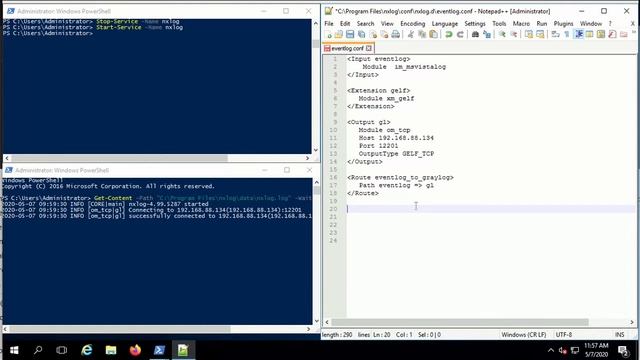Open the Tools menu
Image resolution: width=640 pixels, height=360 pixels.
point(499,24)
